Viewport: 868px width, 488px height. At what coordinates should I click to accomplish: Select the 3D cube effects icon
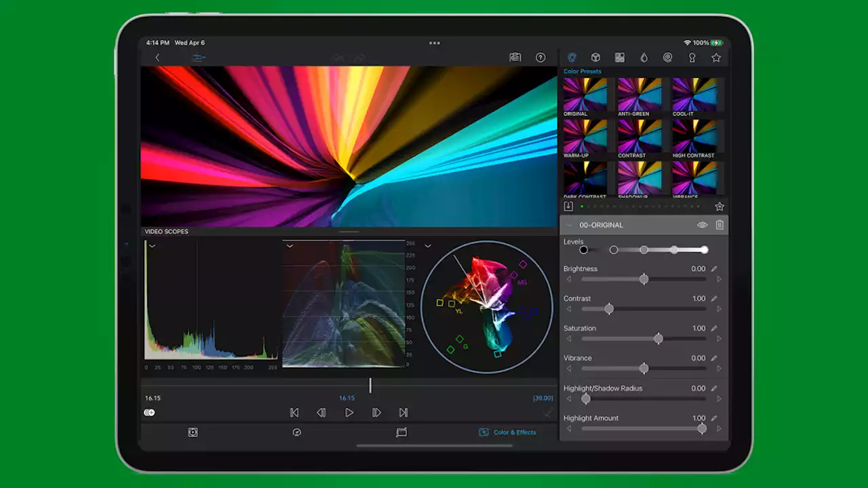point(595,58)
